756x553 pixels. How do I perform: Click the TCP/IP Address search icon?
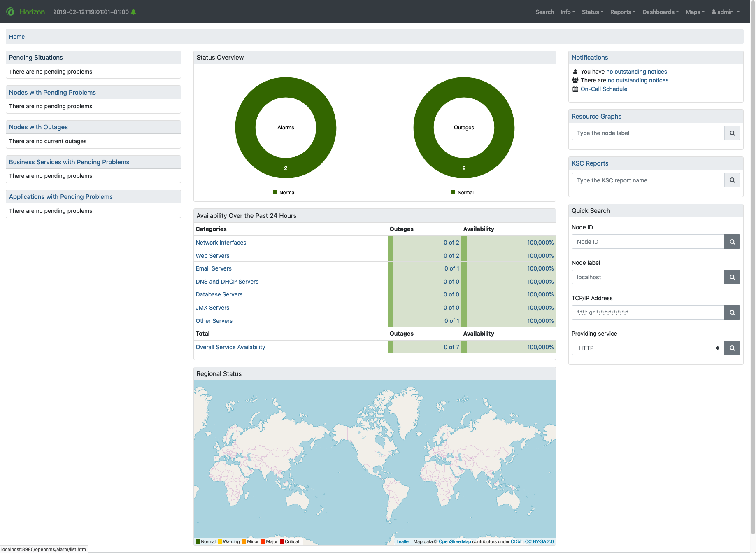[x=732, y=312]
